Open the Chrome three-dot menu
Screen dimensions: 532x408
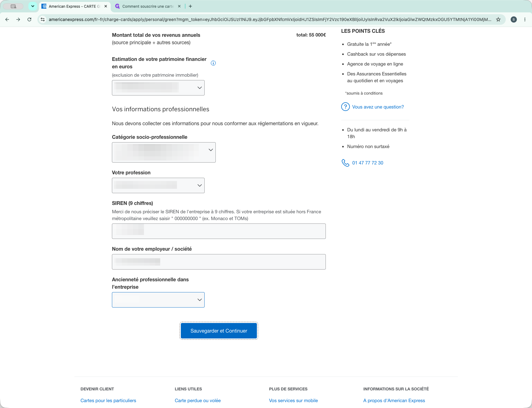click(x=525, y=19)
